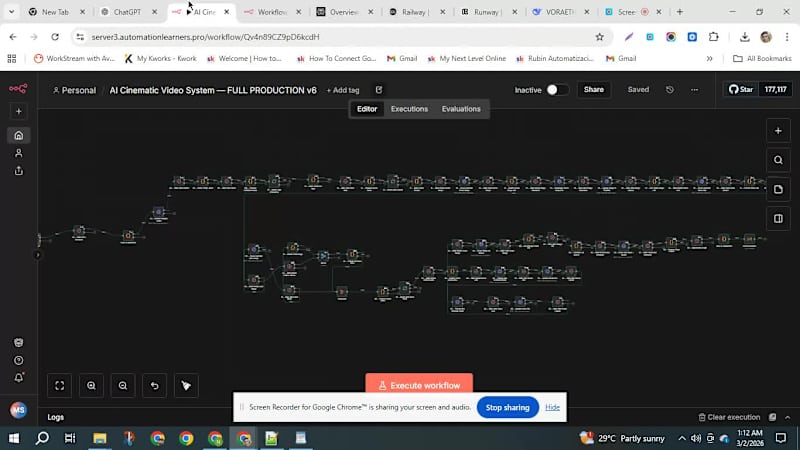Image resolution: width=800 pixels, height=450 pixels.
Task: Toggle the Inactive workflow switch
Action: click(557, 90)
